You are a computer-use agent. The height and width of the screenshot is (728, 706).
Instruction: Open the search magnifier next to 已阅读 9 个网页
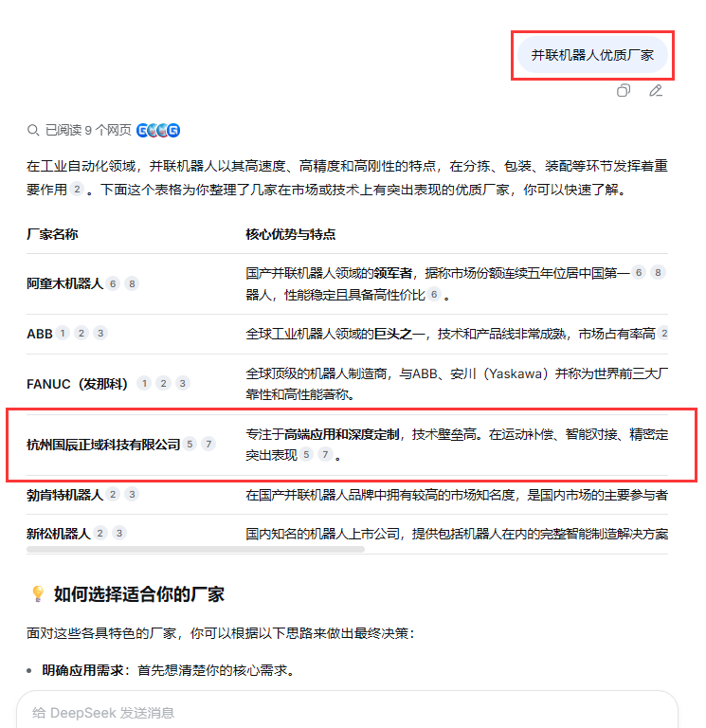(x=33, y=131)
